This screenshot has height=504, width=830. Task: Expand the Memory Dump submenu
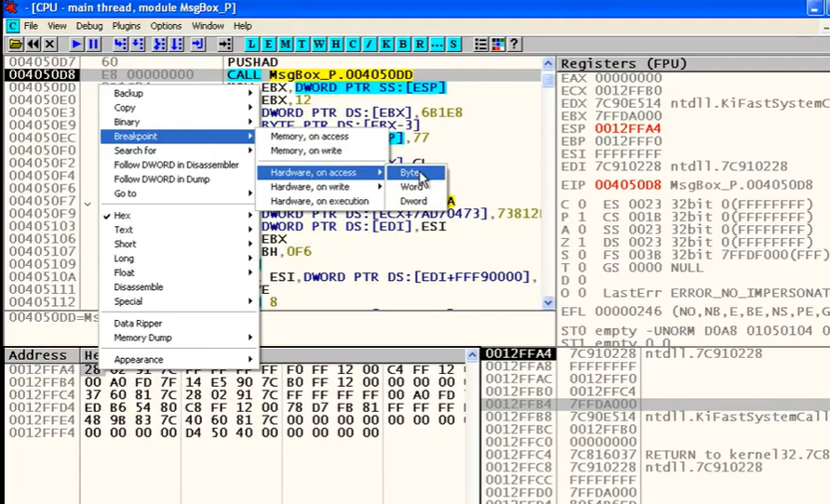pyautogui.click(x=179, y=338)
